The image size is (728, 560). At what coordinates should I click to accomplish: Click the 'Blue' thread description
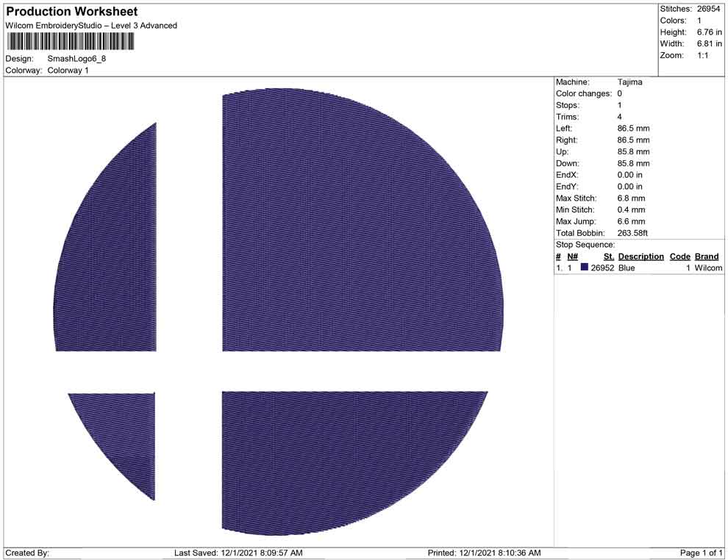coord(627,268)
